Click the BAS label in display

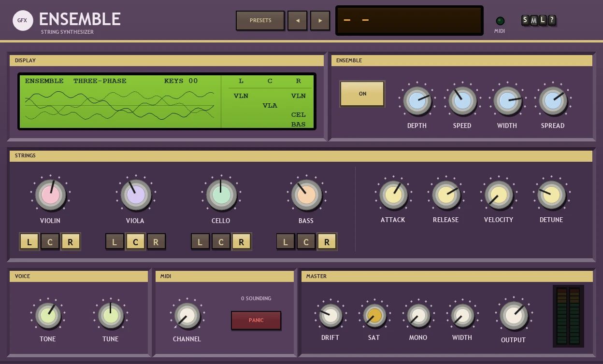click(298, 125)
